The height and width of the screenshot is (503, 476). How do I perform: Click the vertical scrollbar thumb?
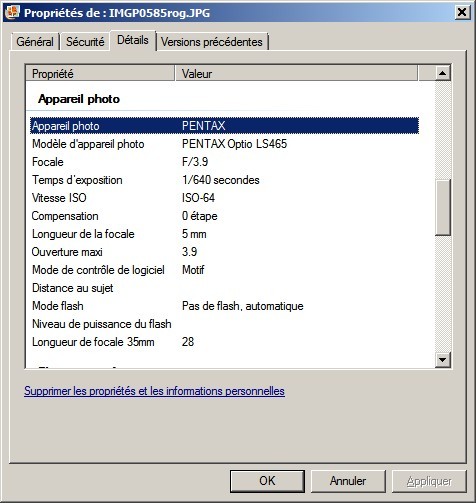(x=443, y=208)
